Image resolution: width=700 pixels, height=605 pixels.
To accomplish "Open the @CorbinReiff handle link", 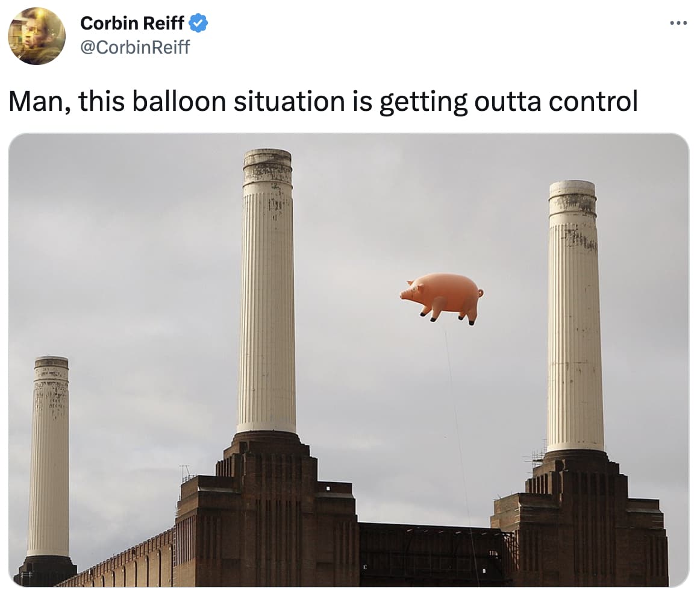I will click(x=135, y=47).
